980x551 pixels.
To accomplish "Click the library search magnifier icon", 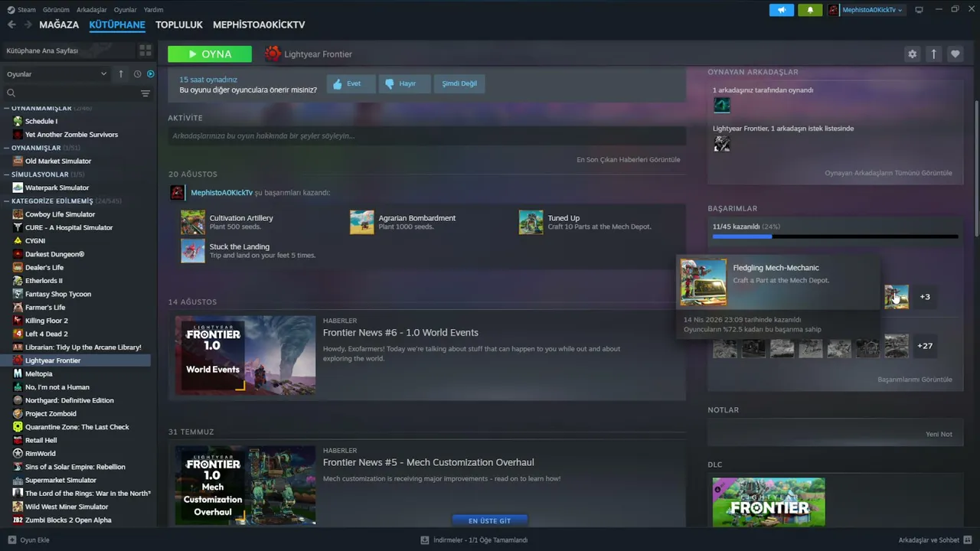I will pos(11,93).
